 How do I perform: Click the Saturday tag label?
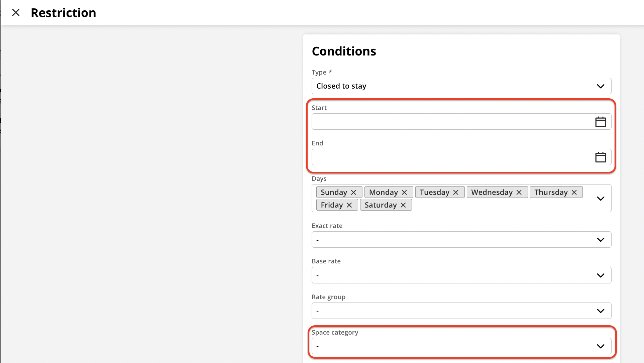(x=381, y=205)
